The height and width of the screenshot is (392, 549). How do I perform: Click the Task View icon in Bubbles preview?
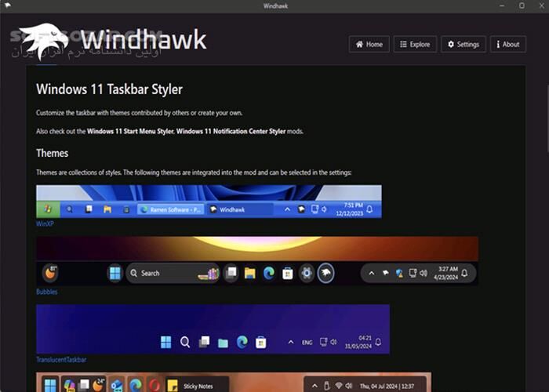231,273
